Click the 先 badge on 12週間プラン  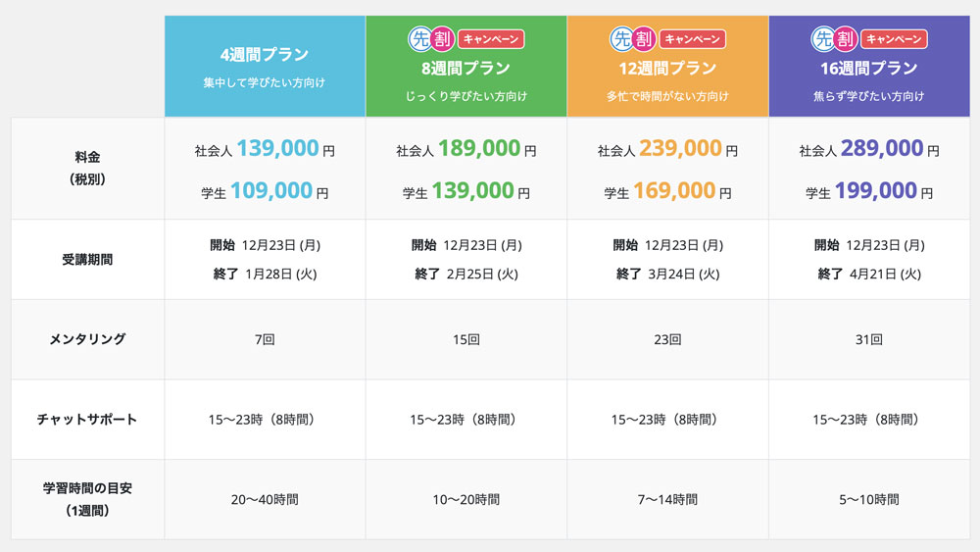coord(621,39)
